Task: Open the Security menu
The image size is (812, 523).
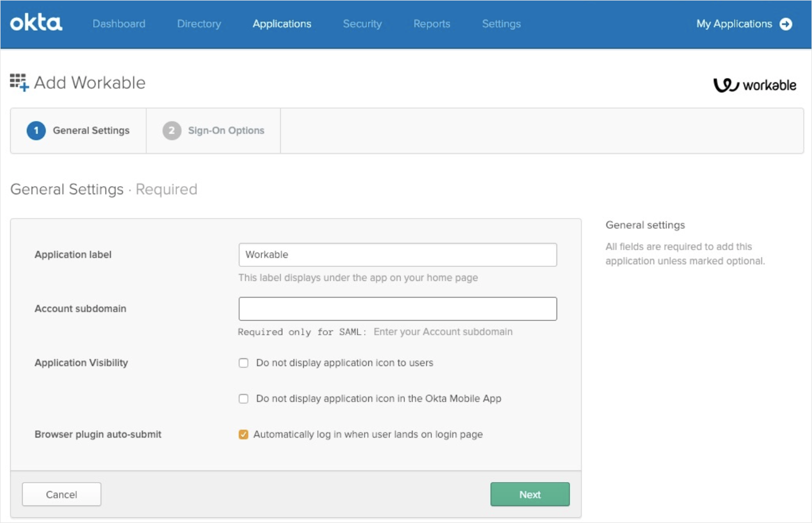Action: tap(362, 24)
